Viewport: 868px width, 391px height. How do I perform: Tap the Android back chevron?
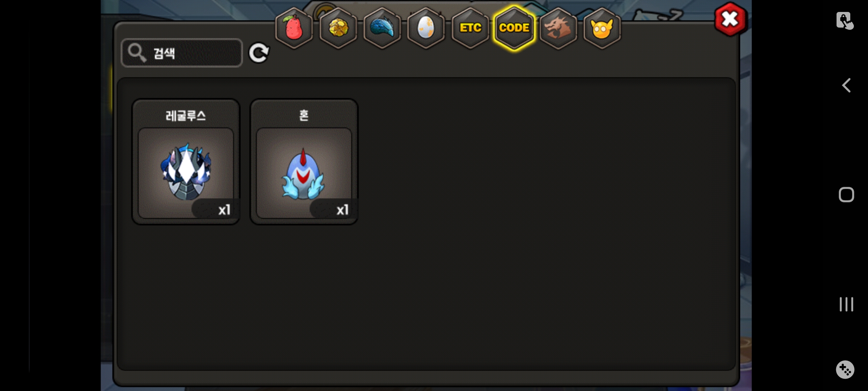pos(846,86)
